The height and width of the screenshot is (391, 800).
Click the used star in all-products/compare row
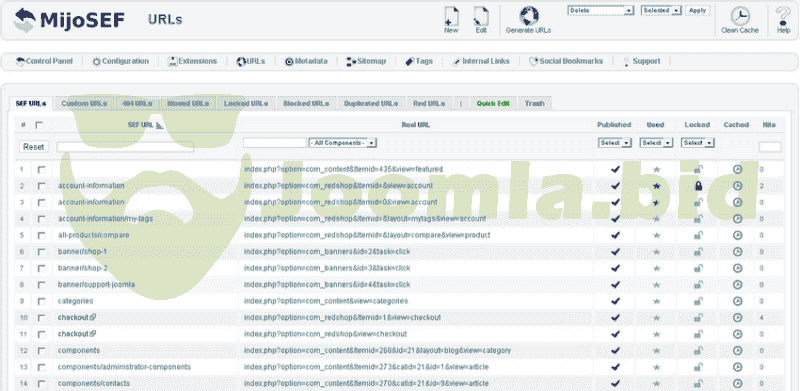click(x=657, y=235)
